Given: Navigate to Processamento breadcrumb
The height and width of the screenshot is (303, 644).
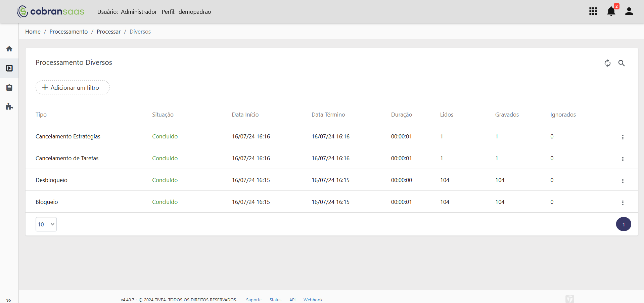Looking at the screenshot, I should tap(68, 32).
